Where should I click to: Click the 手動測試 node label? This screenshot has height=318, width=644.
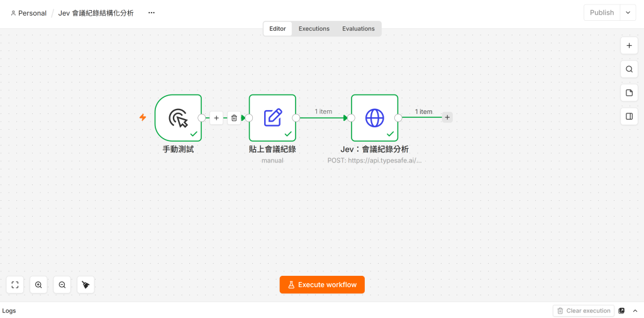click(178, 149)
